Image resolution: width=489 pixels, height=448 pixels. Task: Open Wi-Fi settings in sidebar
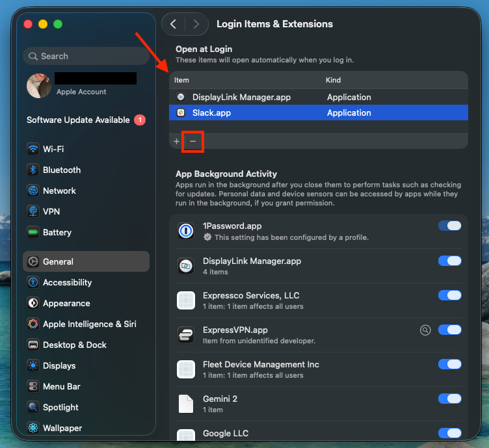coord(86,149)
